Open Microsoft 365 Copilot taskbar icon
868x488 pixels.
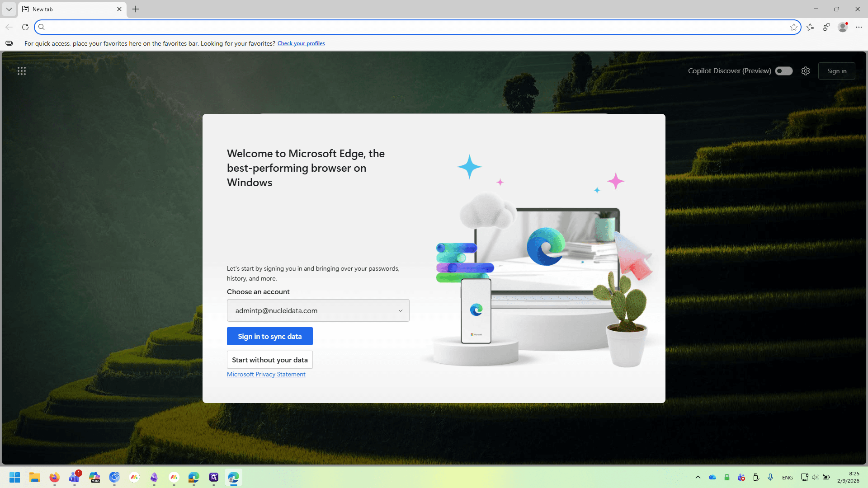(x=94, y=477)
